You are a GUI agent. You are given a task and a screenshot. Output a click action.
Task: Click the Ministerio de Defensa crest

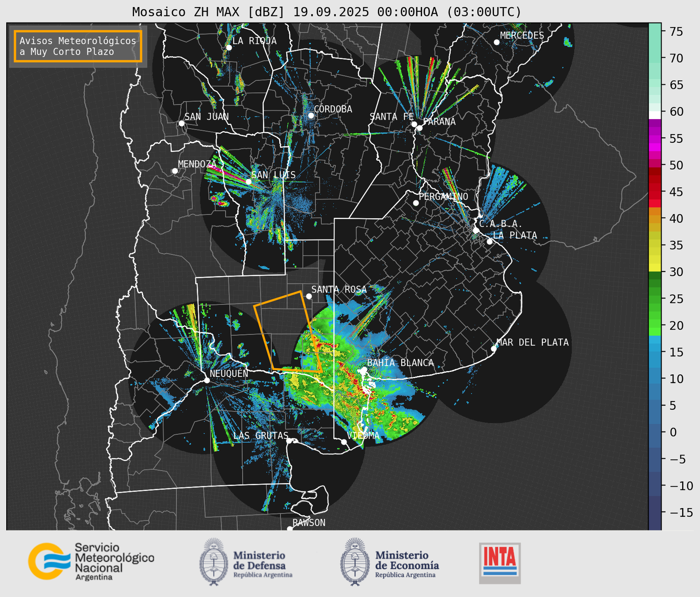pos(214,562)
